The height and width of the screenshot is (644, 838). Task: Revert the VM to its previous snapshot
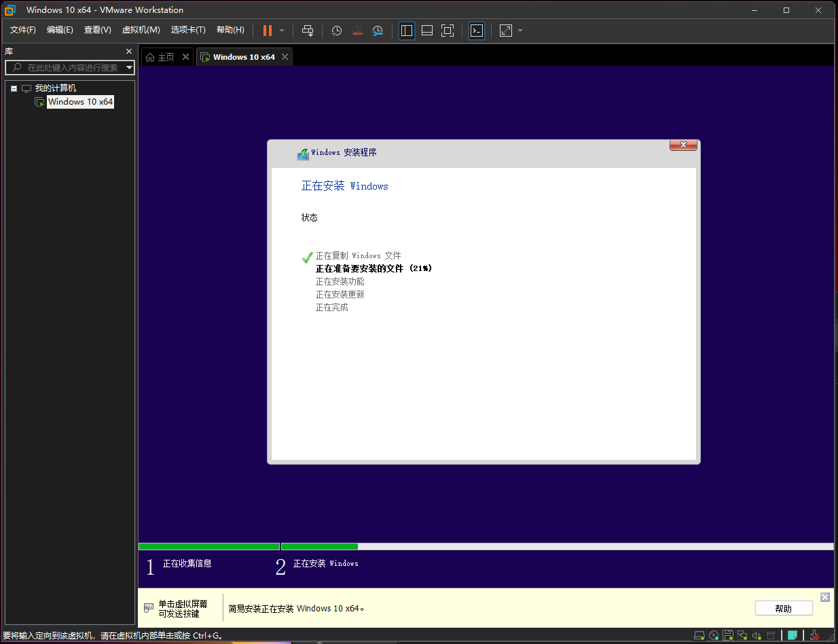(357, 31)
